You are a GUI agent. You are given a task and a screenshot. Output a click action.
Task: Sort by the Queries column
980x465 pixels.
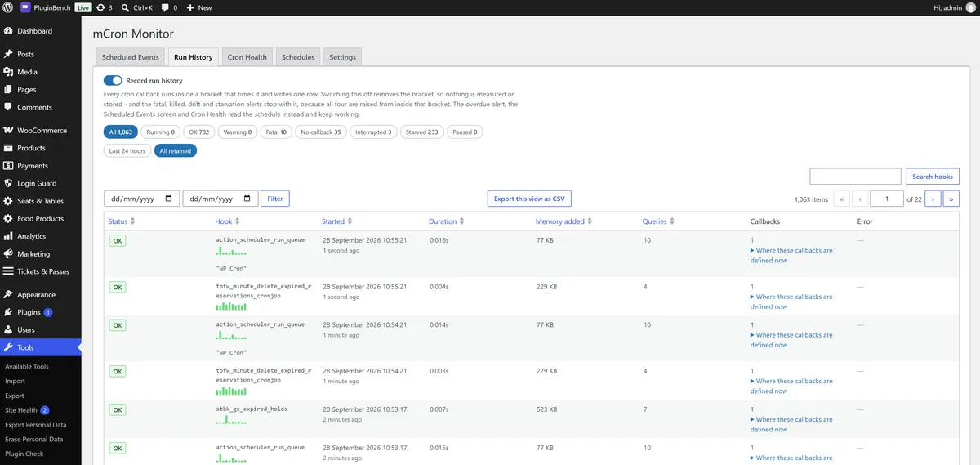tap(659, 221)
